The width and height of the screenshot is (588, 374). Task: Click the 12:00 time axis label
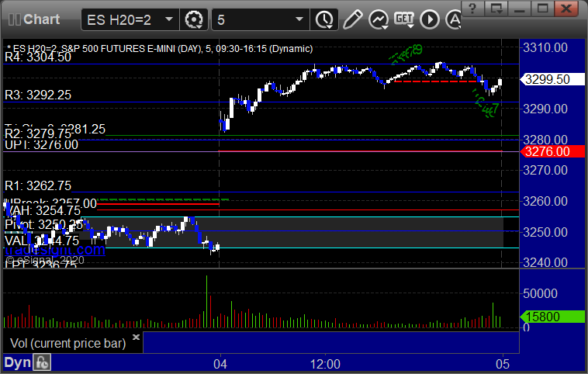click(325, 364)
